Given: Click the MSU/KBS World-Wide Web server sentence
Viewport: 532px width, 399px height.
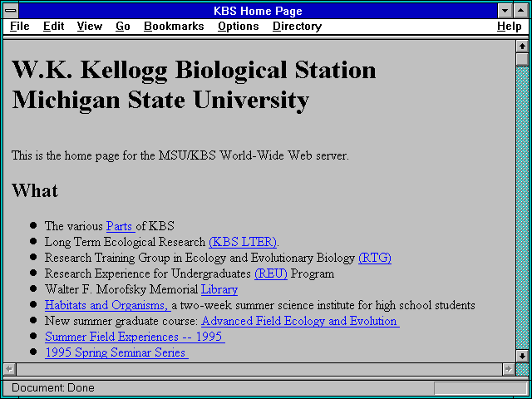Looking at the screenshot, I should pyautogui.click(x=180, y=155).
